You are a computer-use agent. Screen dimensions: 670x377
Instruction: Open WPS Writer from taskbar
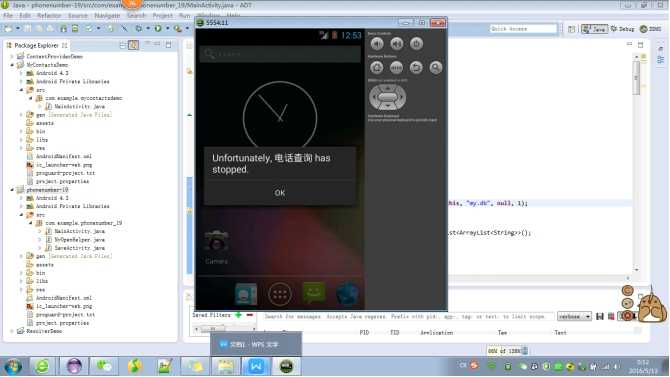point(256,366)
